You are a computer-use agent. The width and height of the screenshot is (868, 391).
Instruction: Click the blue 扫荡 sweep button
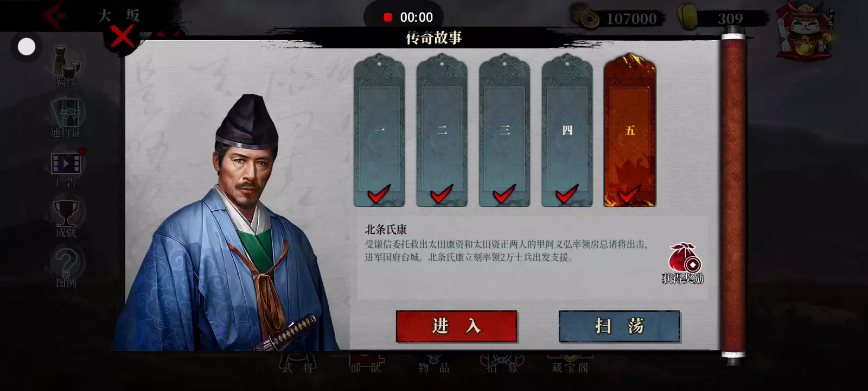tap(619, 326)
